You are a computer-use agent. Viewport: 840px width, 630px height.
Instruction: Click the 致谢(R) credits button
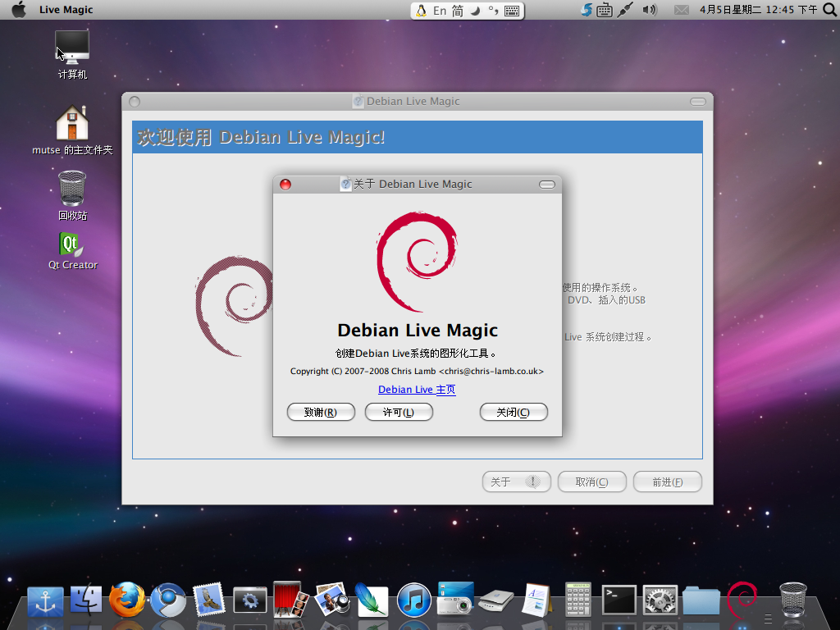(321, 412)
